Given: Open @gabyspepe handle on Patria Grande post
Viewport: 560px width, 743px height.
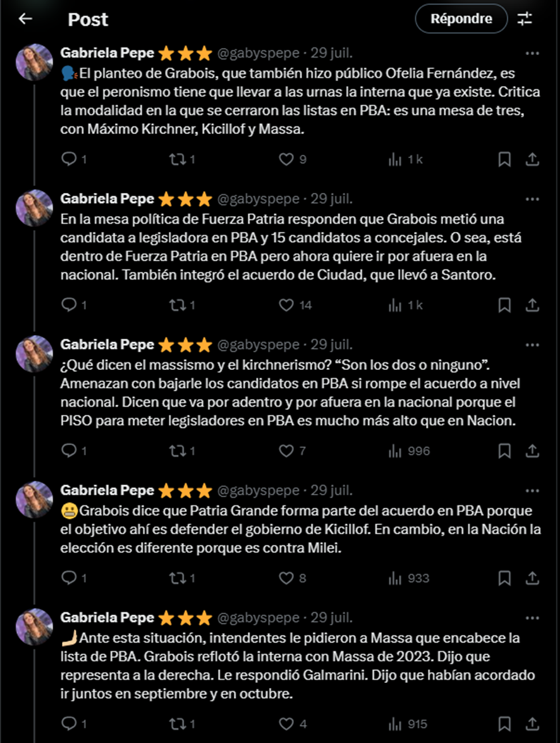Looking at the screenshot, I should (258, 491).
